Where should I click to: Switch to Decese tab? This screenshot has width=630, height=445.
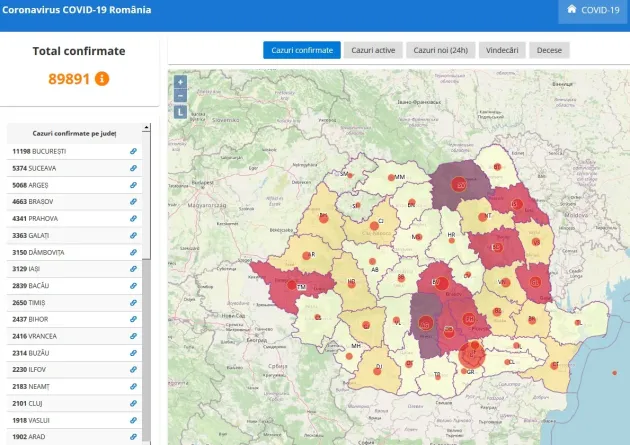click(549, 50)
